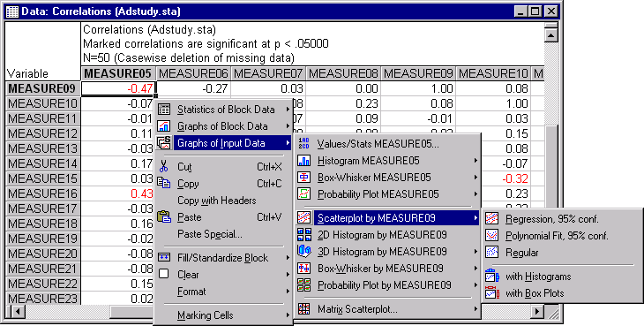Expand Format submenu arrow
This screenshot has width=644, height=326.
tap(288, 292)
